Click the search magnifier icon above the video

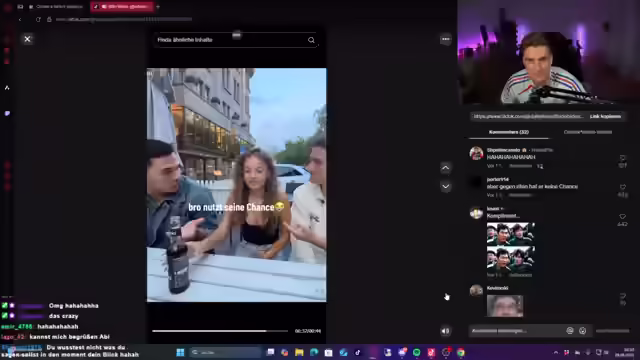click(311, 40)
